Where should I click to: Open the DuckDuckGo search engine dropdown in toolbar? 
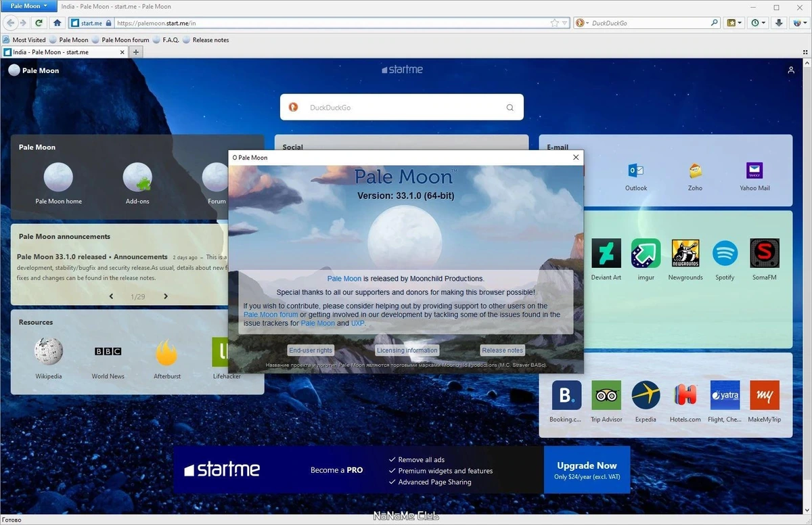[582, 23]
